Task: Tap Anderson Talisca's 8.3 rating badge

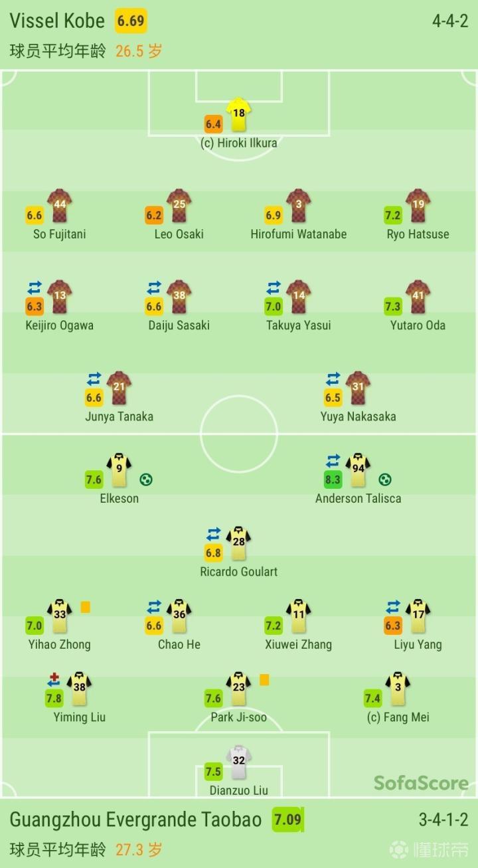Action: 333,479
